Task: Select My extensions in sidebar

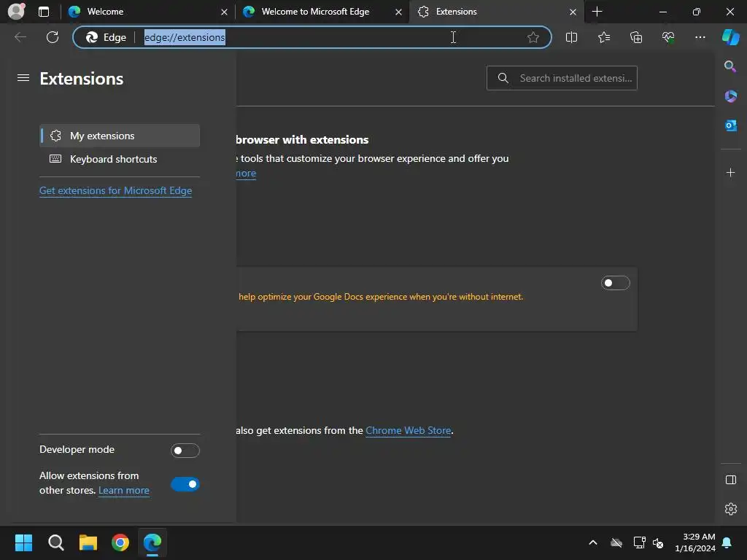Action: tap(120, 136)
